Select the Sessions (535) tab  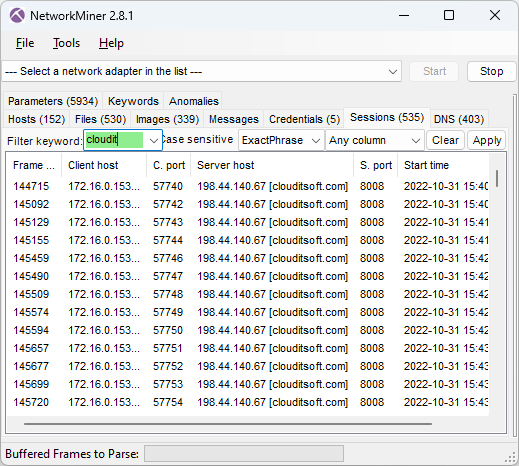[387, 117]
